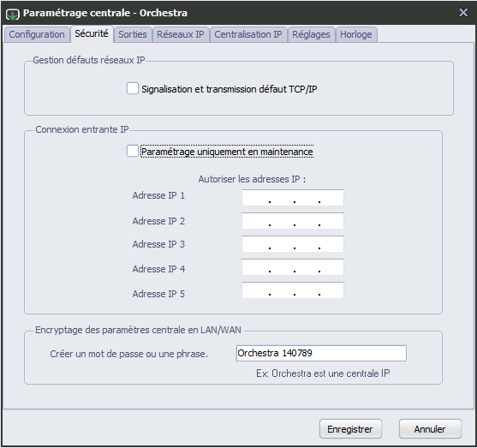477x448 pixels.
Task: Activate the Adresse IP 4 field
Action: (x=293, y=267)
